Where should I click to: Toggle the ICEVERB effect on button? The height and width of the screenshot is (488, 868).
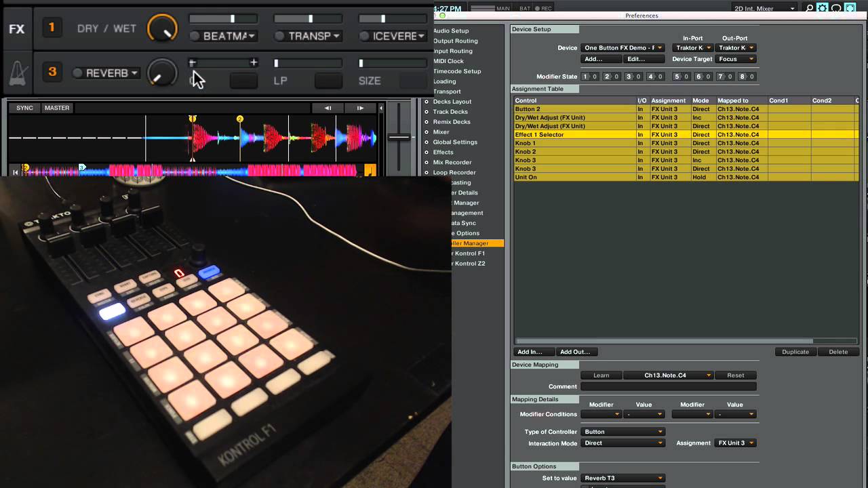pos(364,36)
